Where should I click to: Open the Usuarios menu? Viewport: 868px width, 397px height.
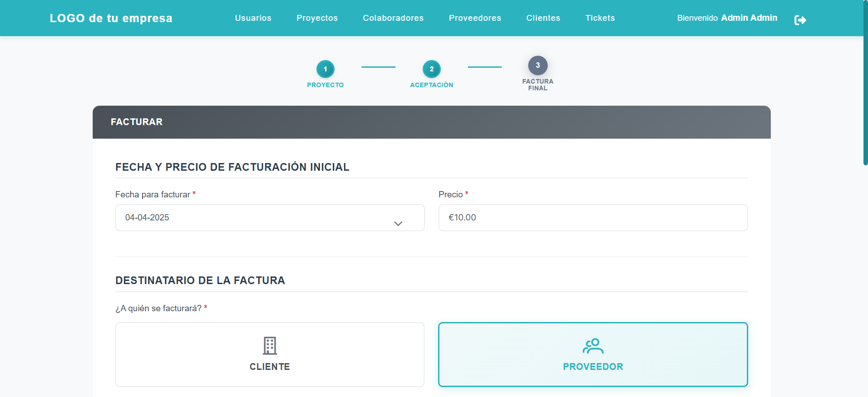[253, 18]
